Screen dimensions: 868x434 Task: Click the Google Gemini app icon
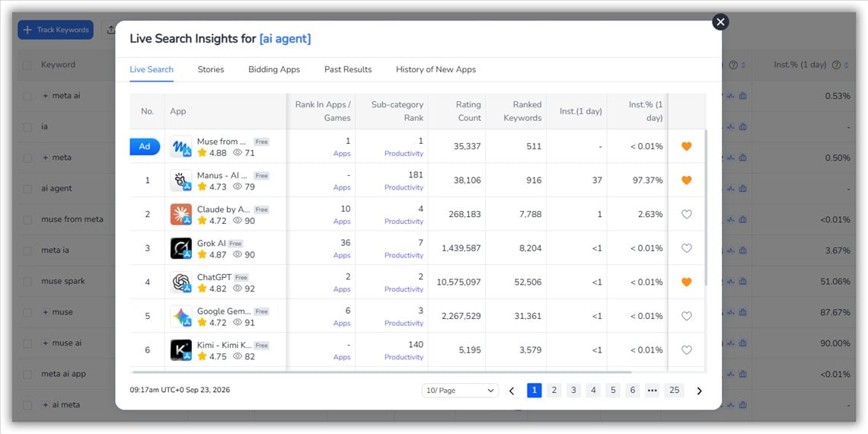click(181, 316)
